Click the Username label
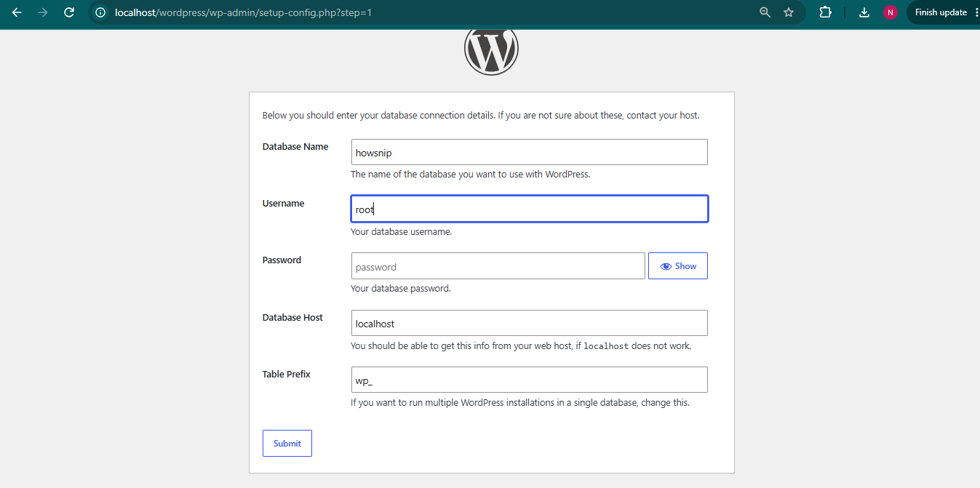Image resolution: width=980 pixels, height=488 pixels. [x=283, y=204]
